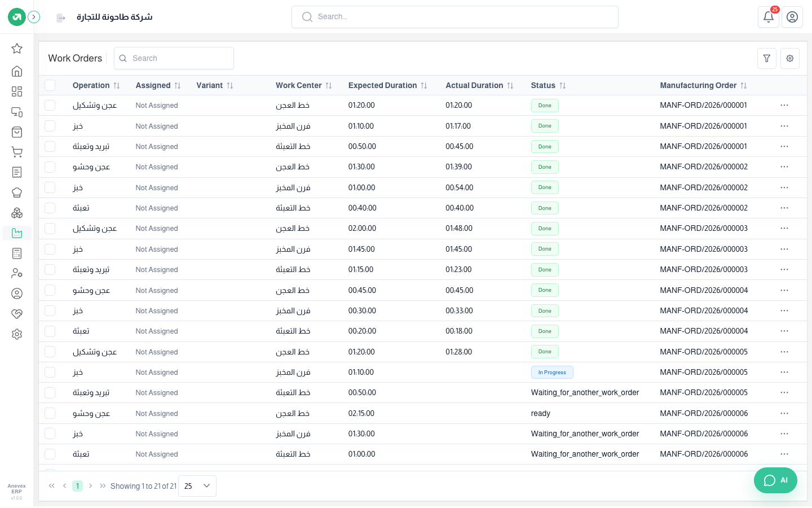Click the company name شركة طاحونة للتجارة
The height and width of the screenshot is (508, 812).
[x=114, y=17]
